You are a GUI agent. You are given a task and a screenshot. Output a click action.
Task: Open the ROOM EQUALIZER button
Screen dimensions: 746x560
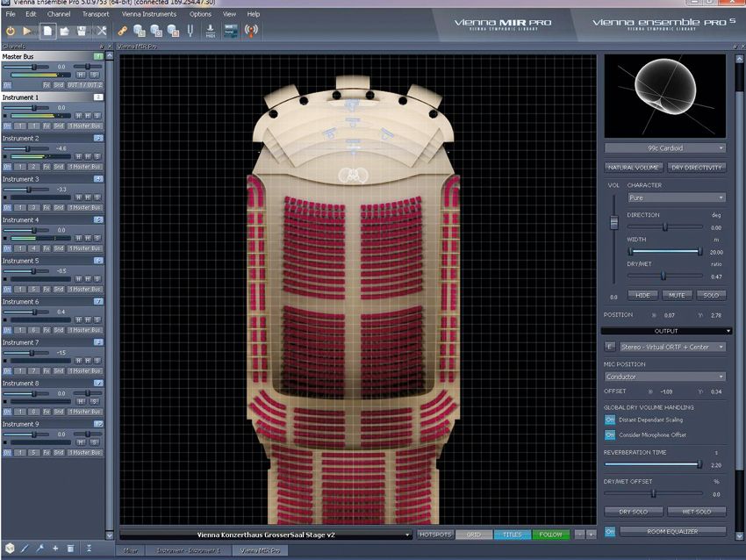tap(673, 531)
